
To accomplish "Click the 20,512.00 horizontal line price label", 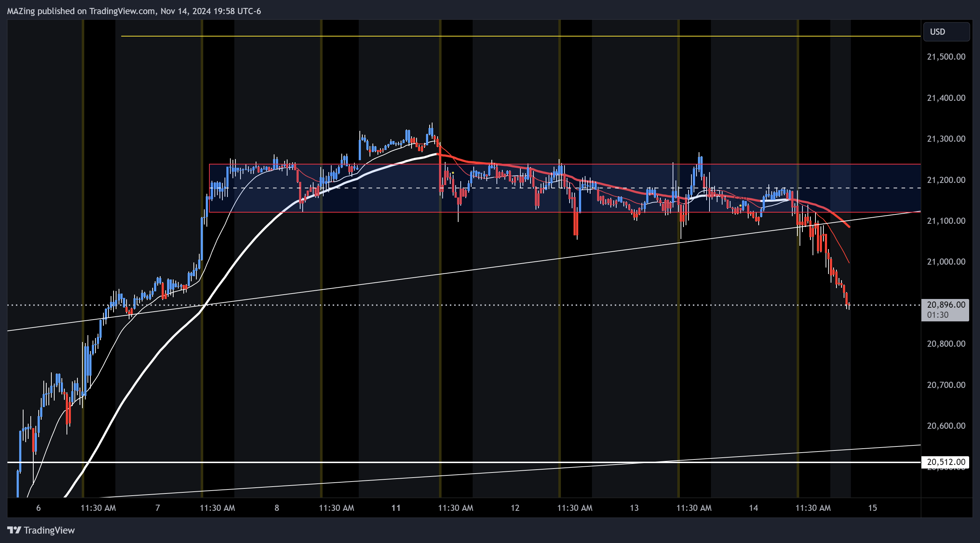I will 946,462.
